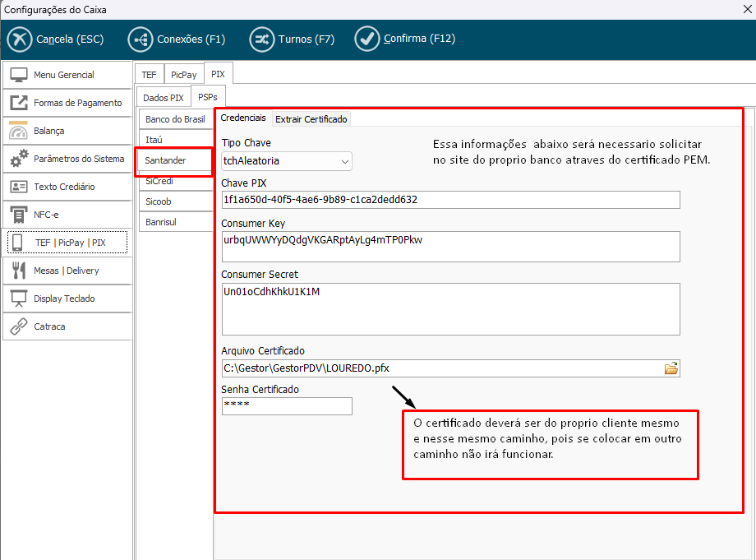Click the Cancela (ESC) X icon
This screenshot has width=756, height=560.
[20, 39]
